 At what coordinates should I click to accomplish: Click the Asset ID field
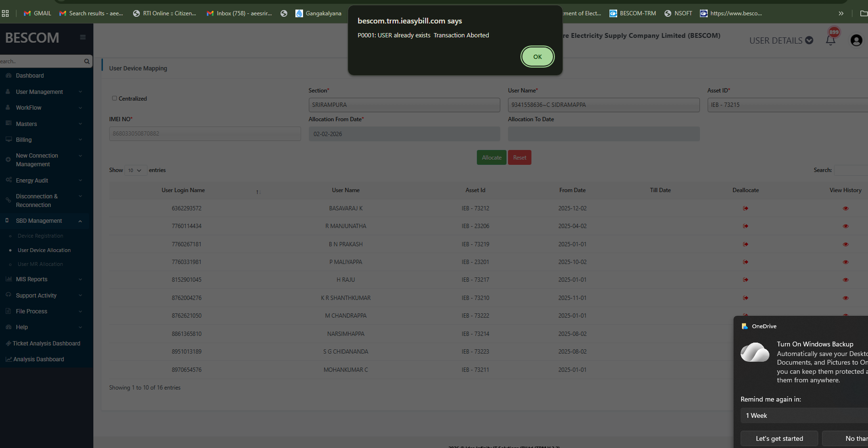click(788, 105)
